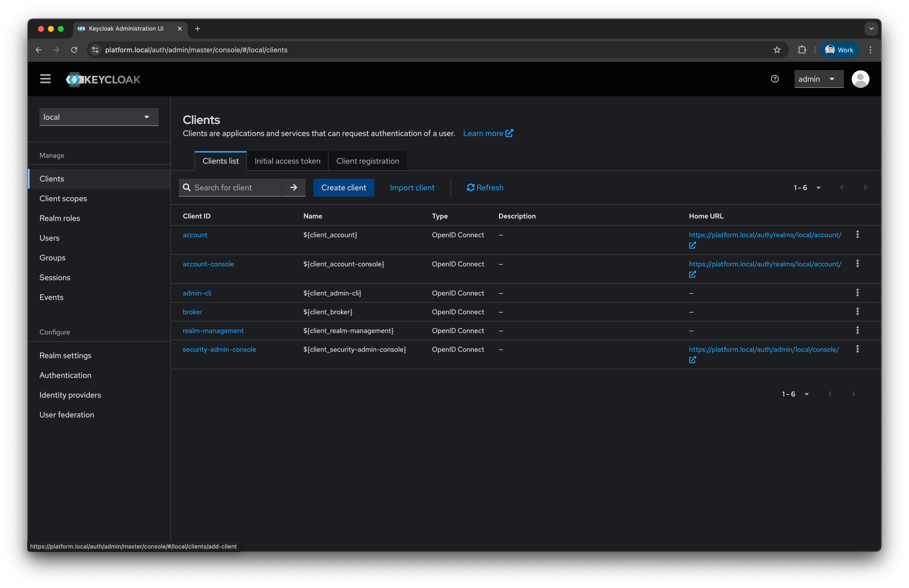Submit the client search with arrow button
The image size is (909, 588).
pyautogui.click(x=293, y=188)
